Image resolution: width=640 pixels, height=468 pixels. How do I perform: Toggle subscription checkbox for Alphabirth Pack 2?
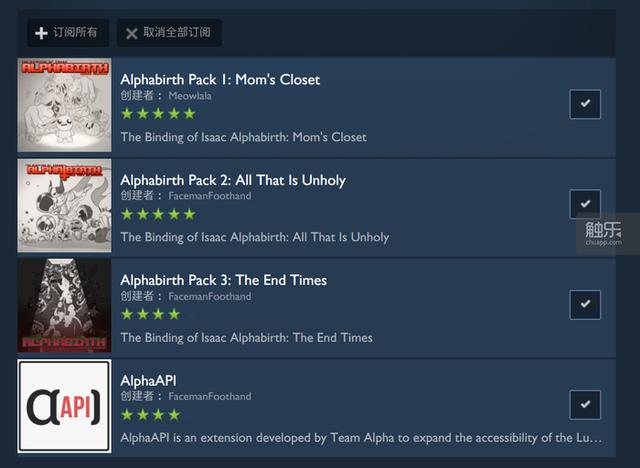tap(585, 204)
